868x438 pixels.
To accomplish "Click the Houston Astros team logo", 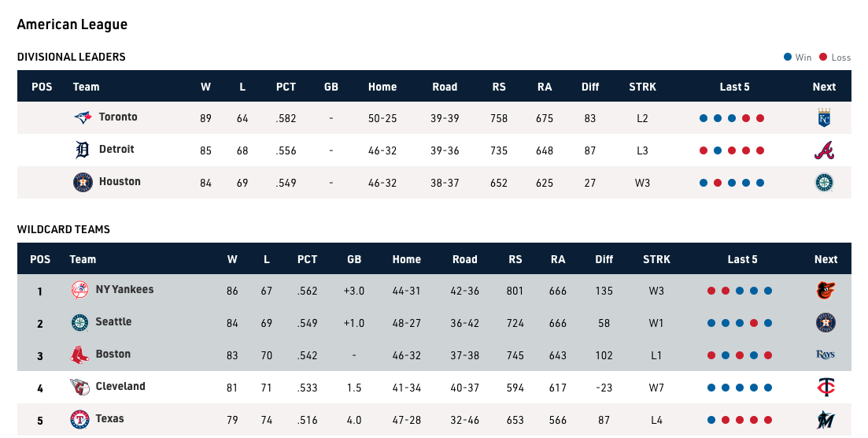I will [83, 183].
